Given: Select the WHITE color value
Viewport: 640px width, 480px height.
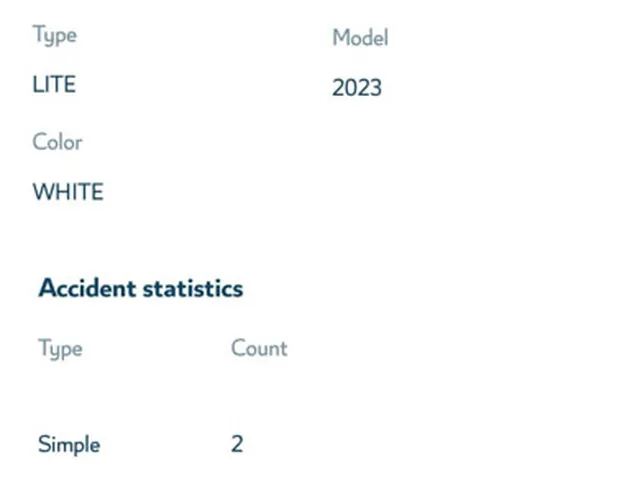Looking at the screenshot, I should [x=68, y=191].
